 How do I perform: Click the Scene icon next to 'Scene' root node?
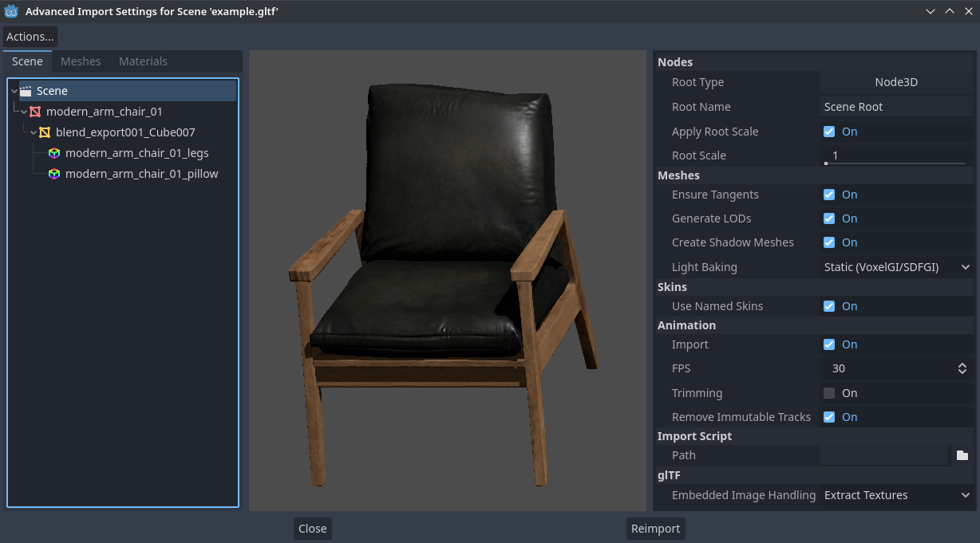tap(27, 90)
